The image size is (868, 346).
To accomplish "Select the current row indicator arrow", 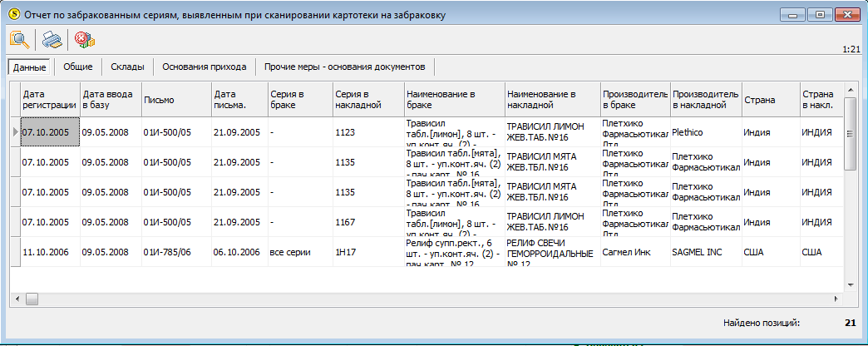I will click(x=15, y=132).
